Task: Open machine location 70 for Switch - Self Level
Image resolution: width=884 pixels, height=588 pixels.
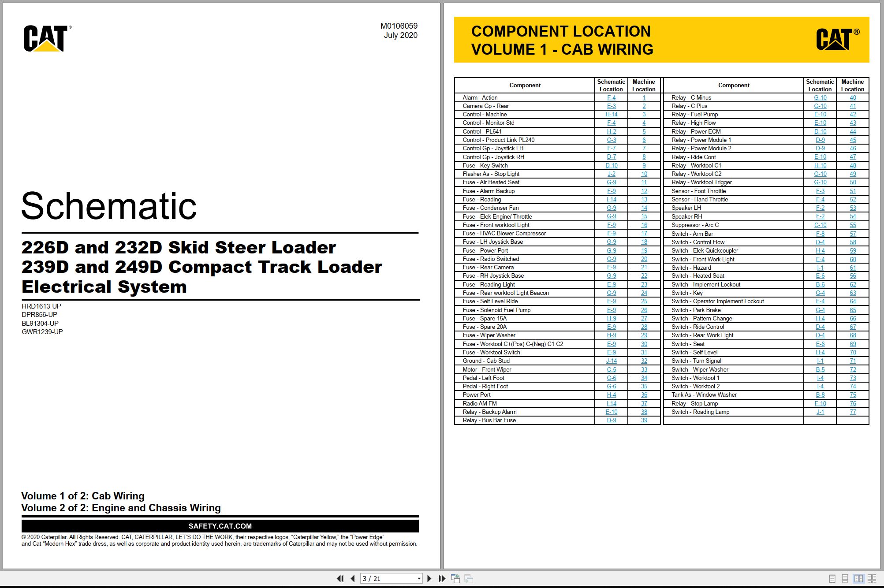Action: pos(853,353)
